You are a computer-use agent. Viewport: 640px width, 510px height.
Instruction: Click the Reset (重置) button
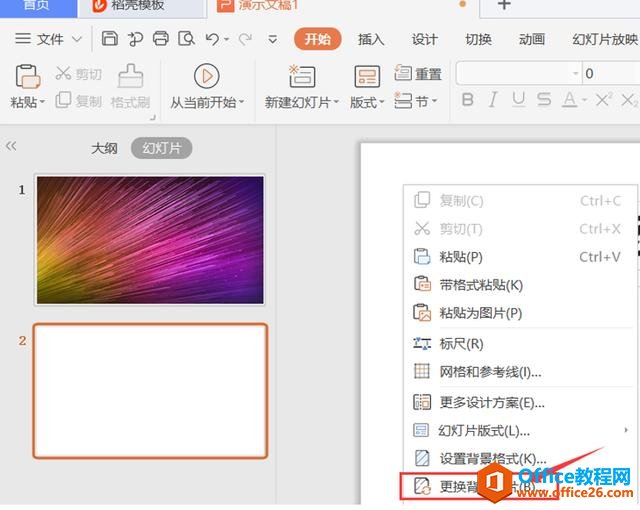pyautogui.click(x=418, y=74)
